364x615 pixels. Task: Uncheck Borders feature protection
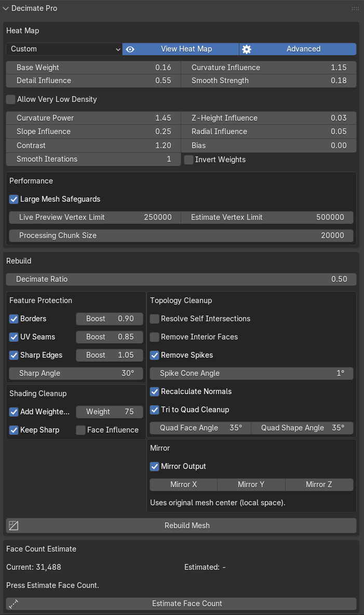14,319
